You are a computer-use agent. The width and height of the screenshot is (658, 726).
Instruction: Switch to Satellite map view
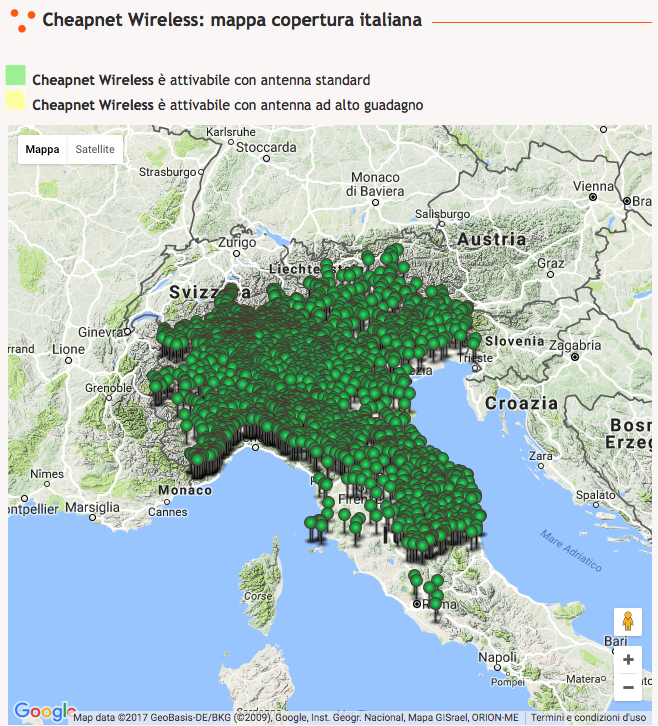95,149
